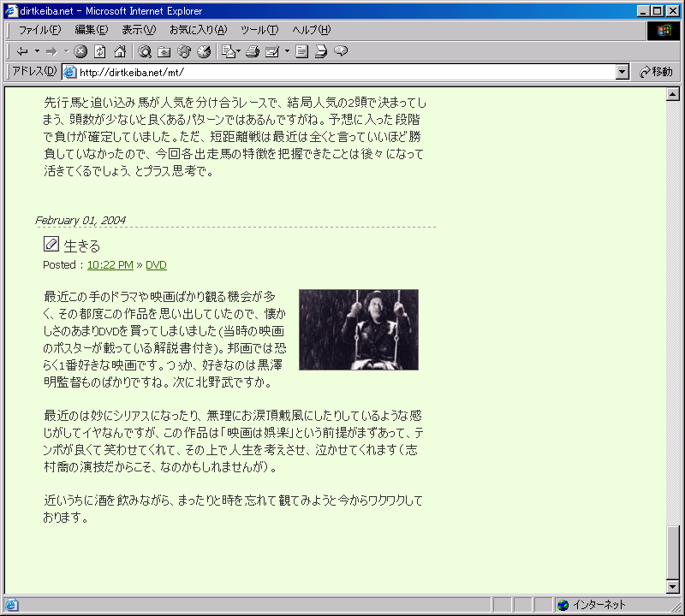Viewport: 685px width, 616px height.
Task: Click the scrollbar up arrow
Action: pyautogui.click(x=673, y=94)
